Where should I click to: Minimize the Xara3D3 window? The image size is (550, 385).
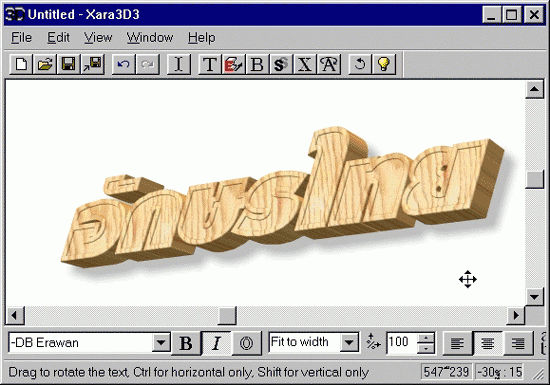click(491, 15)
